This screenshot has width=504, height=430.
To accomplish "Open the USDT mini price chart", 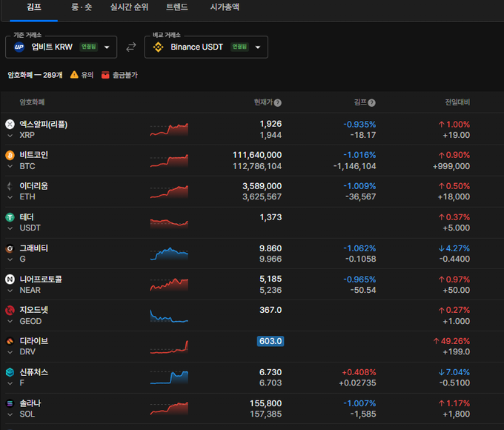I will [x=170, y=222].
